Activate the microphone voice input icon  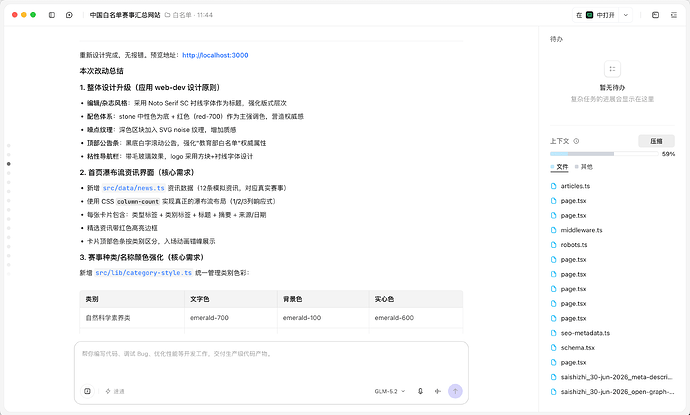pos(420,391)
